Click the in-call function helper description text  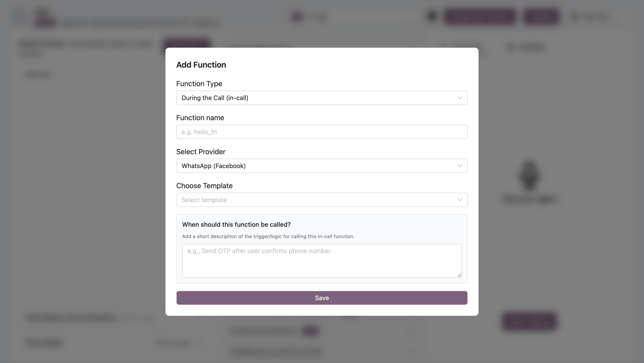268,236
